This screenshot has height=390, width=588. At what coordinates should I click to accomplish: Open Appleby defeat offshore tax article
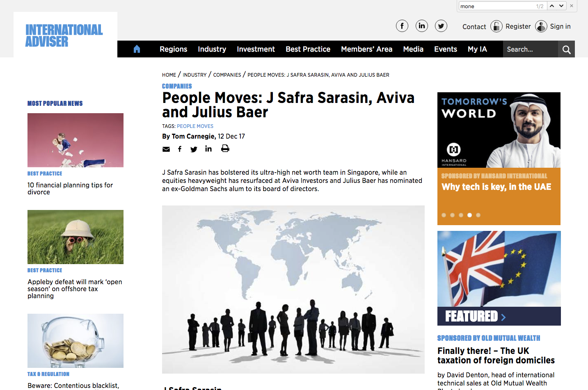coord(75,289)
